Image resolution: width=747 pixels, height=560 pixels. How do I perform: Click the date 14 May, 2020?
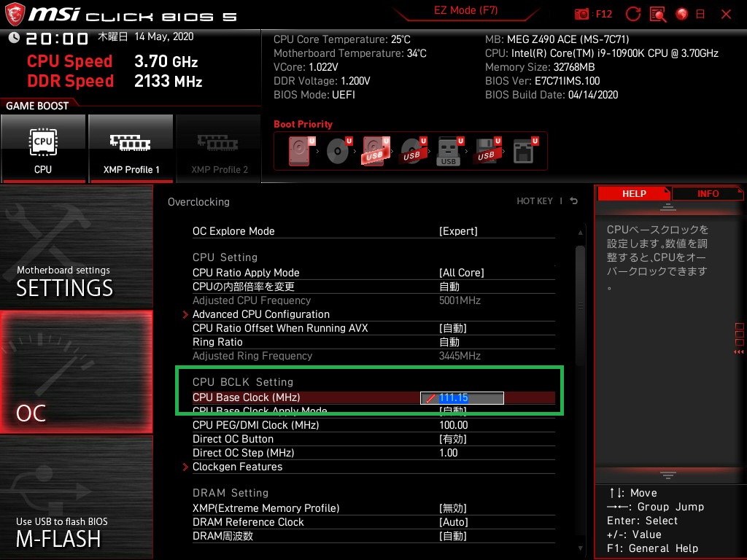[164, 36]
